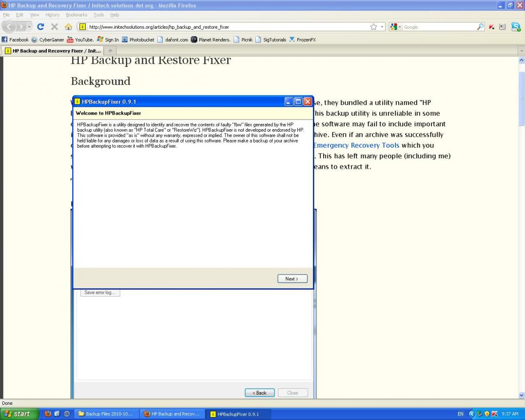Click the Background heading text
525x420 pixels.
pyautogui.click(x=101, y=81)
